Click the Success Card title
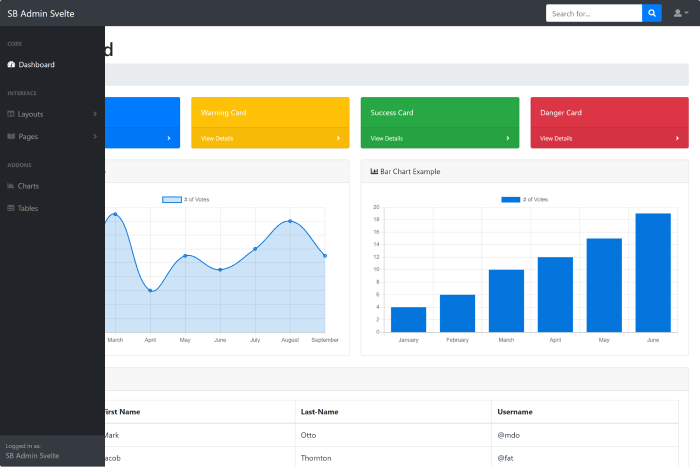The height and width of the screenshot is (467, 700). [x=392, y=113]
